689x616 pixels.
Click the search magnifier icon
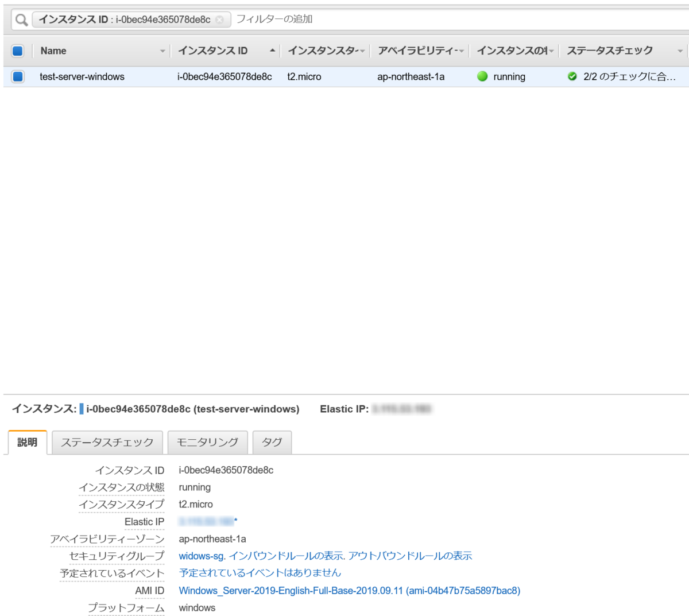pyautogui.click(x=22, y=19)
